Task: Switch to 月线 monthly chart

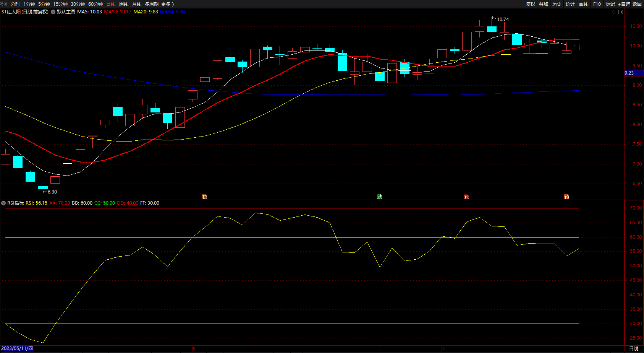Action: tap(137, 4)
